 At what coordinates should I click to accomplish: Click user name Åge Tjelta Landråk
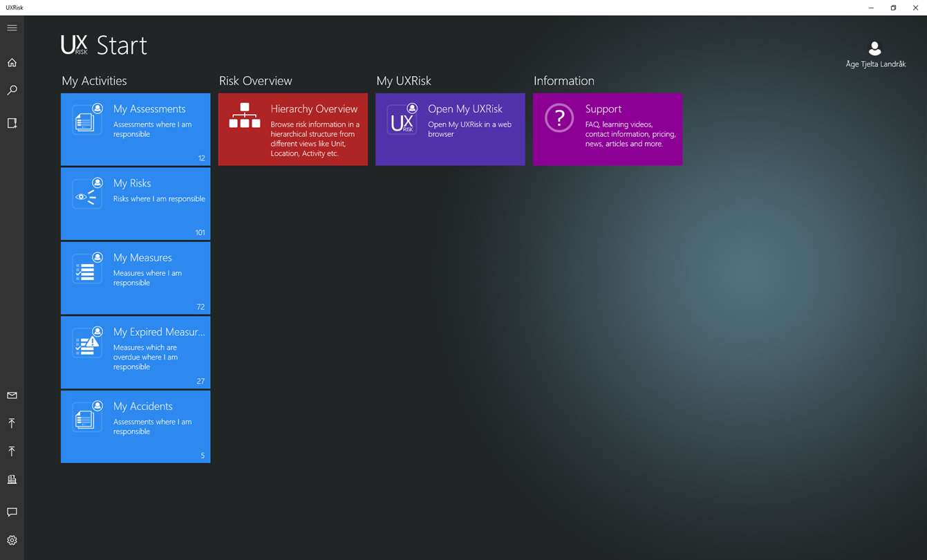point(876,64)
